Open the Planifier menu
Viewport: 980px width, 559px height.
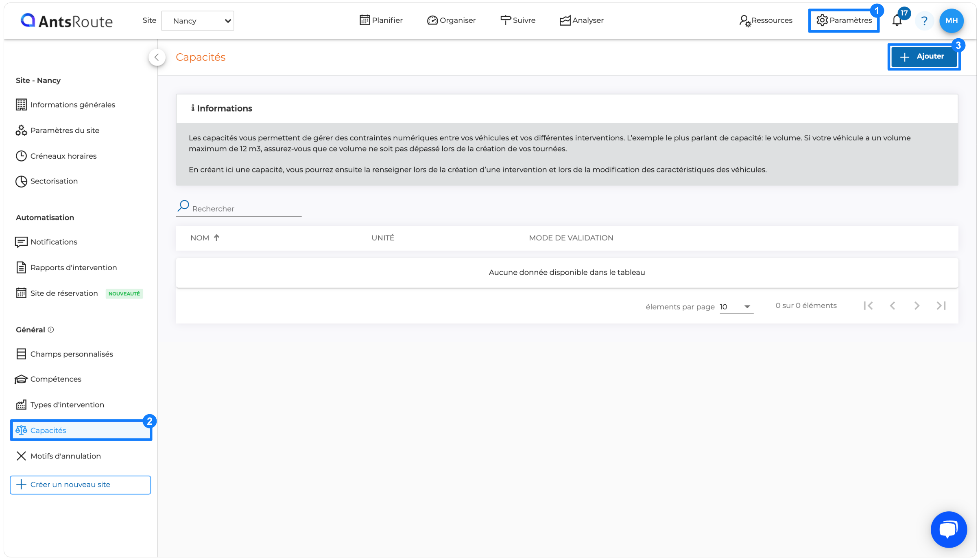[381, 20]
